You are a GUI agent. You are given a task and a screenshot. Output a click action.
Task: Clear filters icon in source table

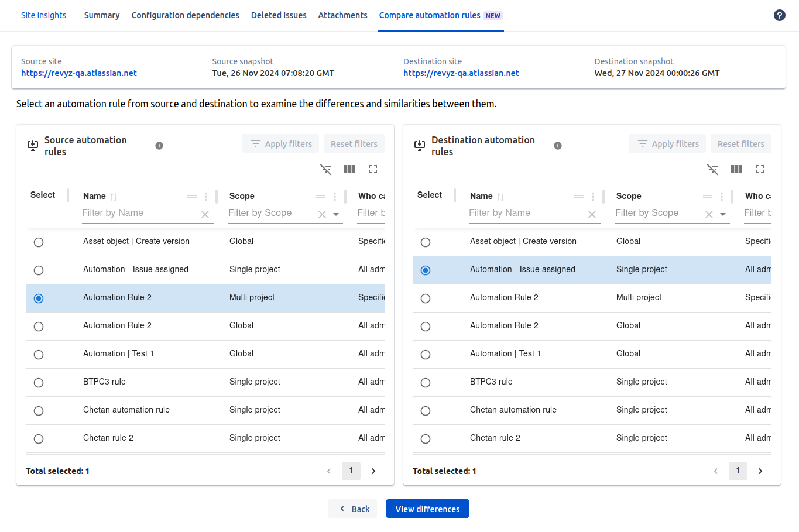326,169
